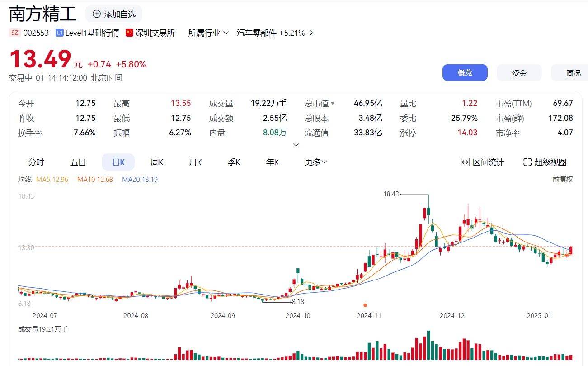This screenshot has height=366, width=588.
Task: Switch to 五日 chart tab
Action: coord(78,162)
